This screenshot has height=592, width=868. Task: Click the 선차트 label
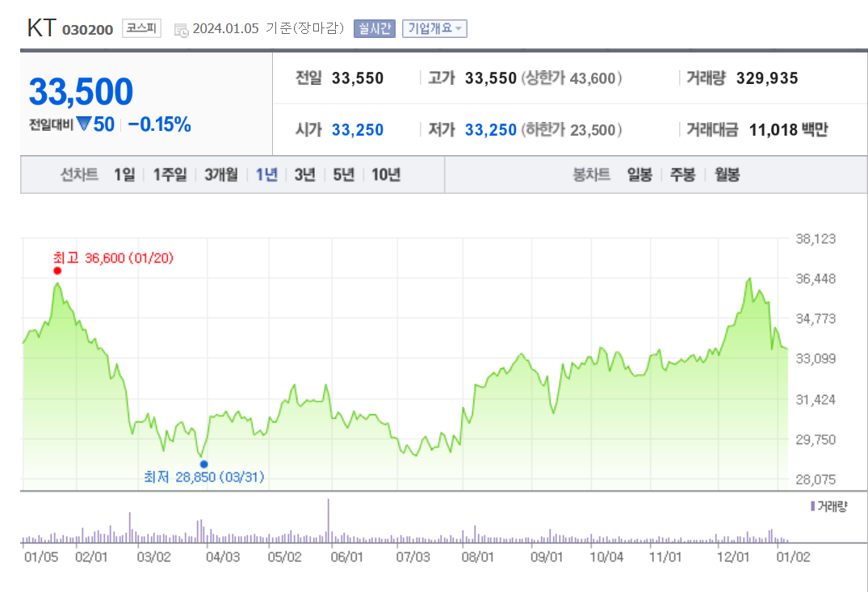79,175
